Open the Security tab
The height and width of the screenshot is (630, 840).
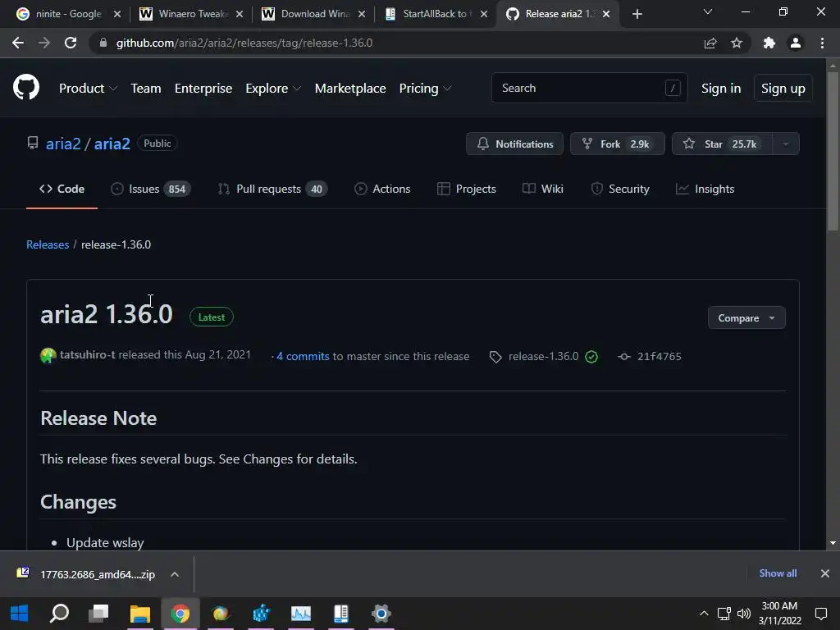tap(620, 189)
